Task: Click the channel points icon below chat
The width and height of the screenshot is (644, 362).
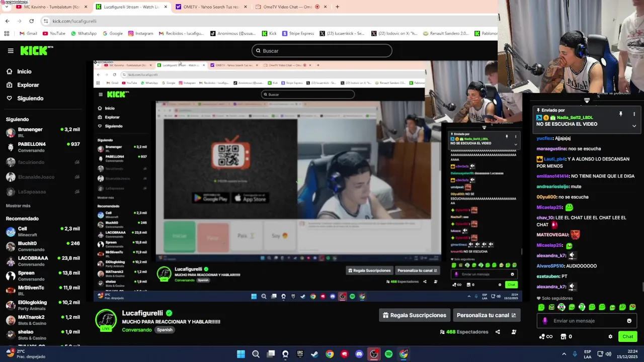Action: 542,336
